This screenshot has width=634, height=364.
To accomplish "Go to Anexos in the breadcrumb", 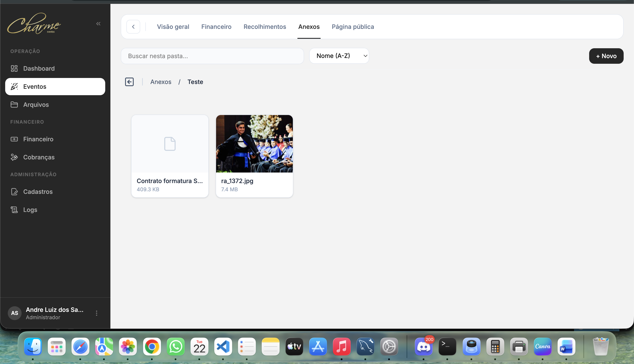I will click(x=161, y=82).
